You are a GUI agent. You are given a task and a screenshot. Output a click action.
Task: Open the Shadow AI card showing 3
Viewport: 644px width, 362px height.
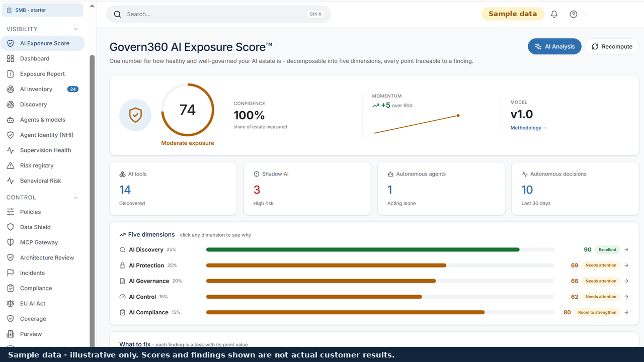pos(307,189)
